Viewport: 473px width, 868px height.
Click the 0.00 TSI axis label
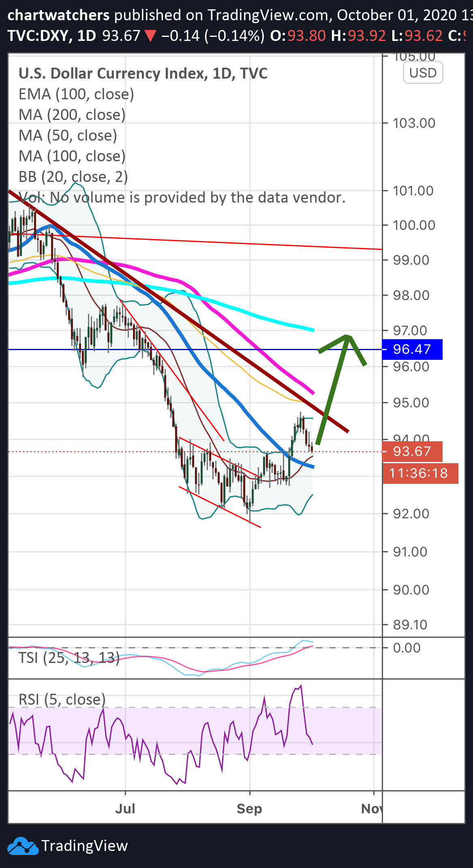pos(407,648)
